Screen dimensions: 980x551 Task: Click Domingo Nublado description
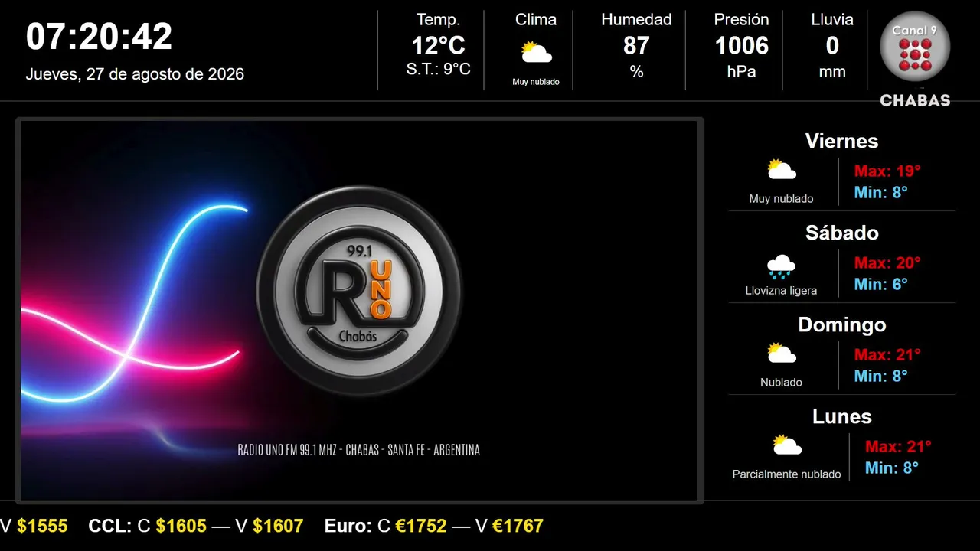[782, 383]
